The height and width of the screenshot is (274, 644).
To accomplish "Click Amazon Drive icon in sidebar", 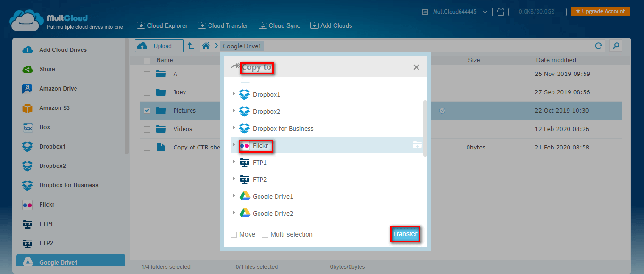I will [x=27, y=89].
